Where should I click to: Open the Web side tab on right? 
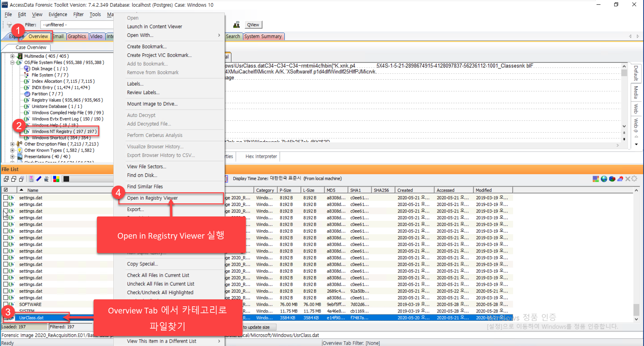click(636, 109)
